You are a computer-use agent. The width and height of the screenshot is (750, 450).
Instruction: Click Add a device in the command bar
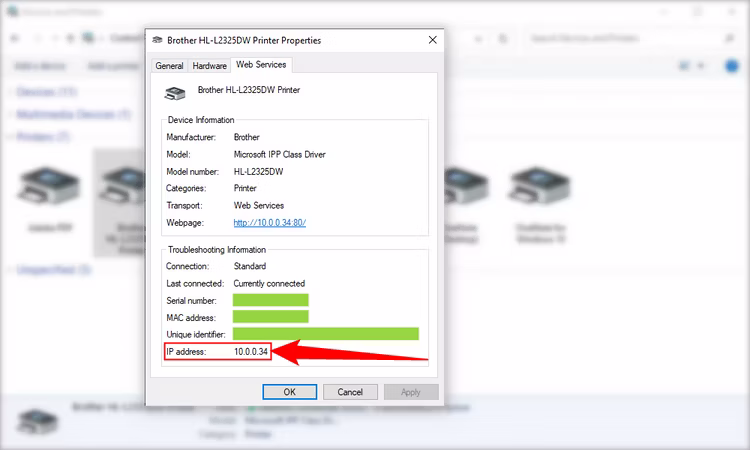click(40, 66)
